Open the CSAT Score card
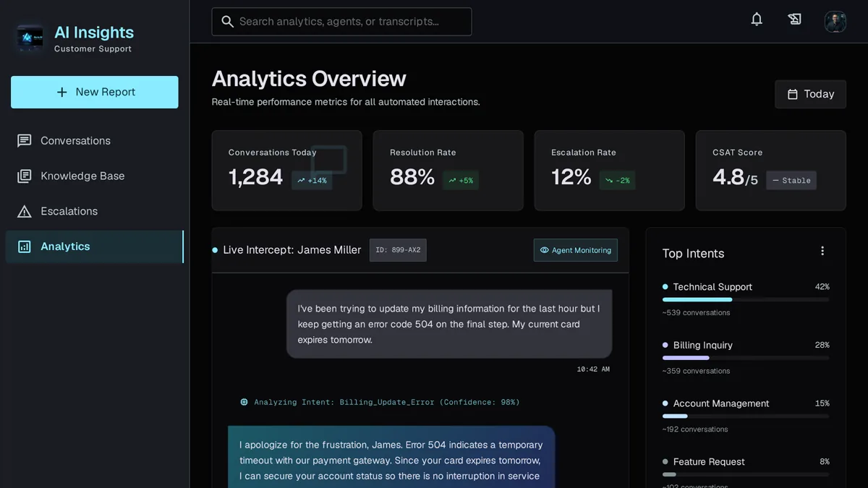This screenshot has height=488, width=868. coord(770,171)
